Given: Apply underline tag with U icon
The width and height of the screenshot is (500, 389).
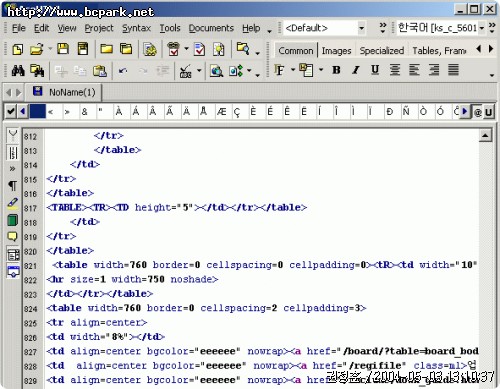Looking at the screenshot, I should click(375, 70).
